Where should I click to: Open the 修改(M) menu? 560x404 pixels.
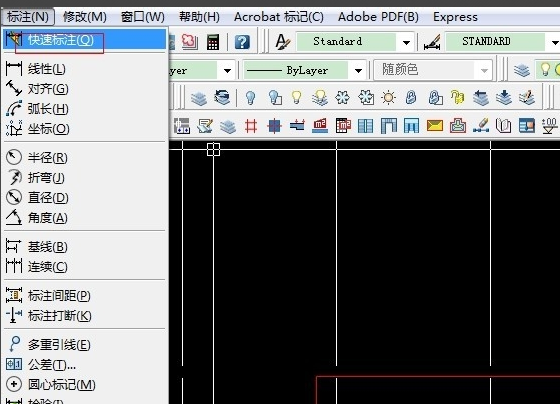(85, 17)
